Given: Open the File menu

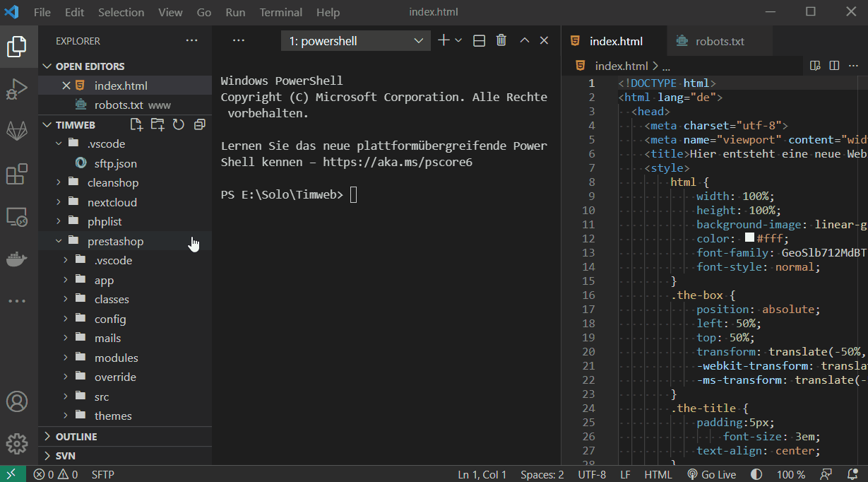Looking at the screenshot, I should (42, 12).
